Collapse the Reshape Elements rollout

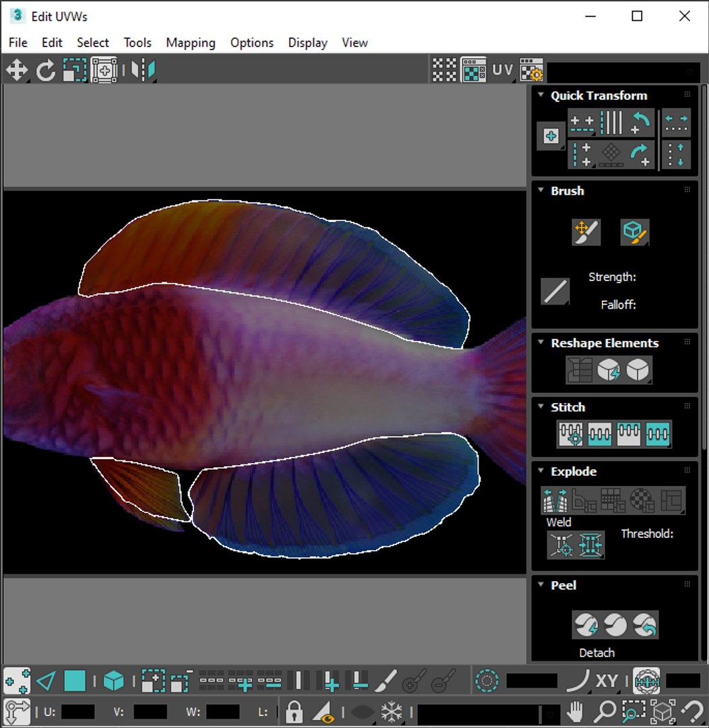click(x=541, y=342)
